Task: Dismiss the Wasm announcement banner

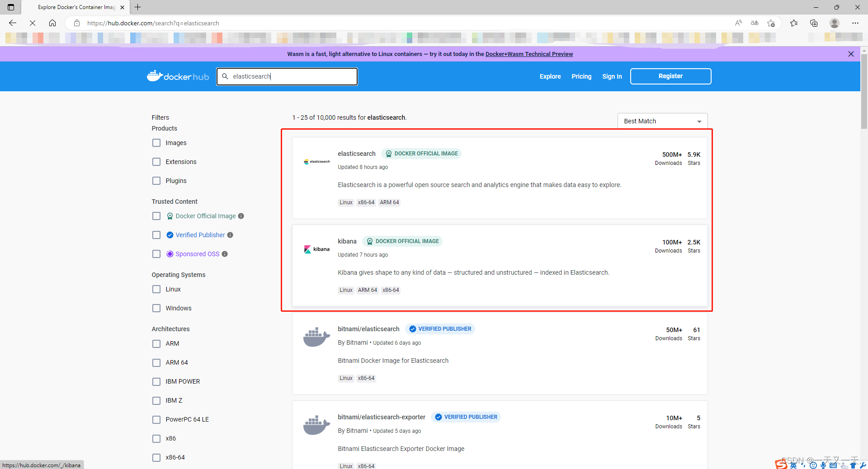Action: click(851, 54)
